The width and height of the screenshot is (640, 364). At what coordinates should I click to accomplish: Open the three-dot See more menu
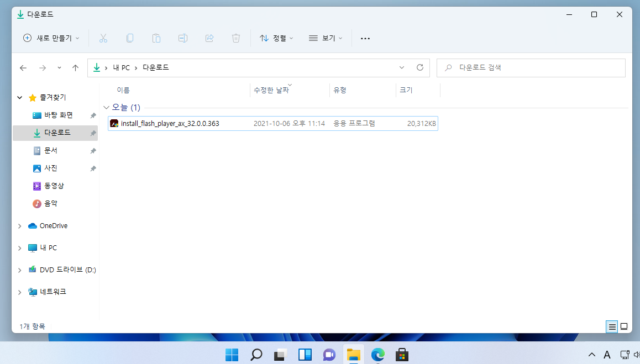point(365,38)
